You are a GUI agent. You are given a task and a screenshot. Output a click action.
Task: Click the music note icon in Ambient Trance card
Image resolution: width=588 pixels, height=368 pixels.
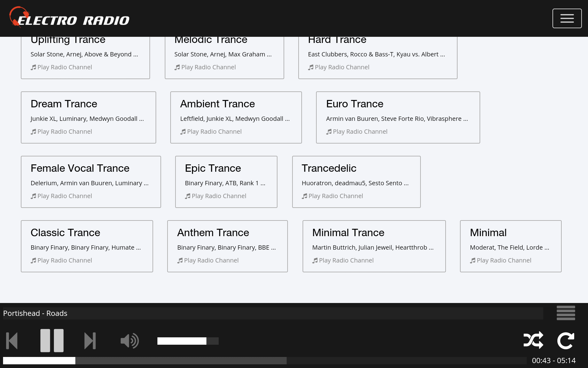coord(183,132)
